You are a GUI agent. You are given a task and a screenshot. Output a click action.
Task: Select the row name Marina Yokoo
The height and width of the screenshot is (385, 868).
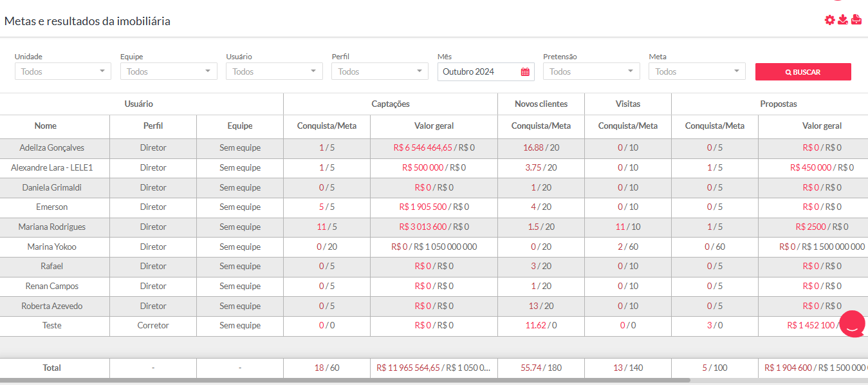click(x=52, y=247)
